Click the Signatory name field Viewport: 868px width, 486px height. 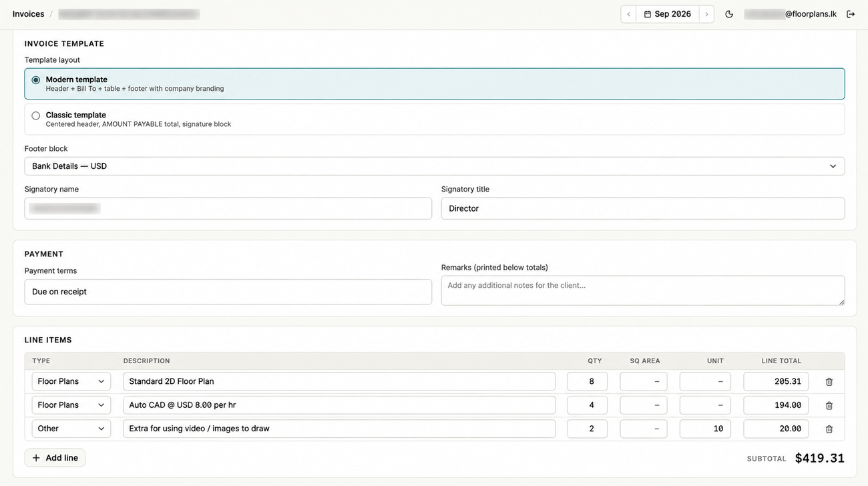point(228,208)
